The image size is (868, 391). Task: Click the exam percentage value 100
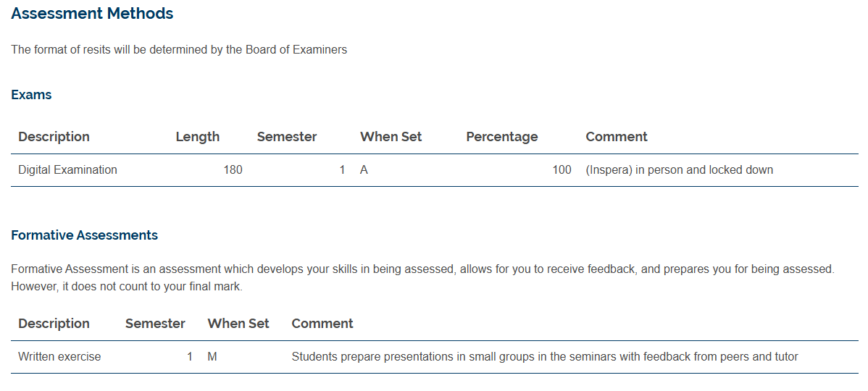pyautogui.click(x=562, y=170)
